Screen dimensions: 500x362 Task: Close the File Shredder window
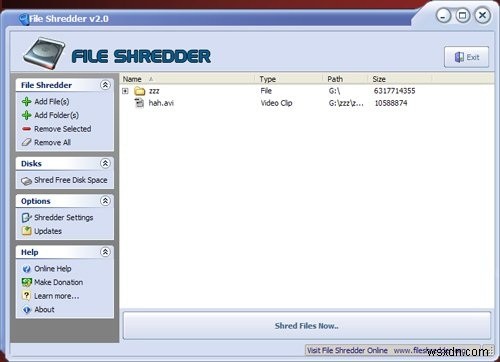[482, 15]
